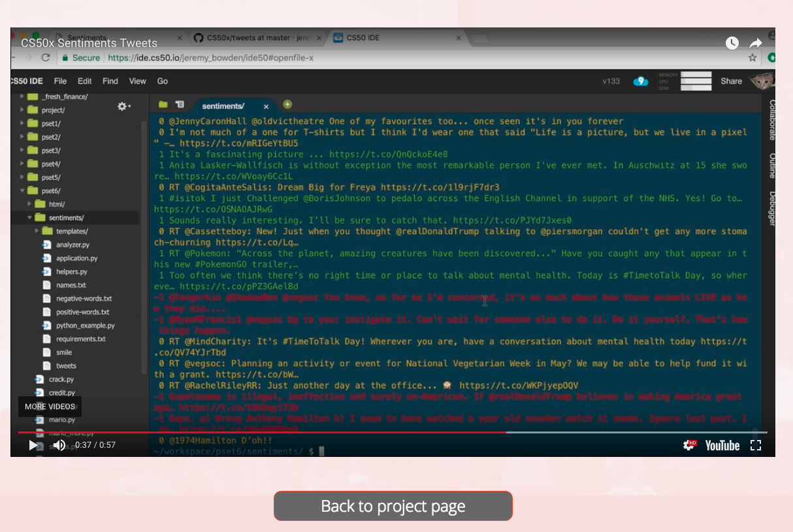Toggle fullscreen mode on the video
Viewport: 793px width, 532px height.
[x=756, y=445]
